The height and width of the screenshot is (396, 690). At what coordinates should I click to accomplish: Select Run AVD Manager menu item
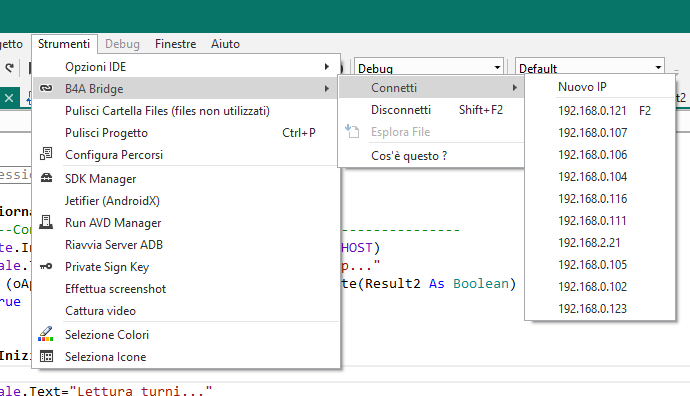click(186, 223)
